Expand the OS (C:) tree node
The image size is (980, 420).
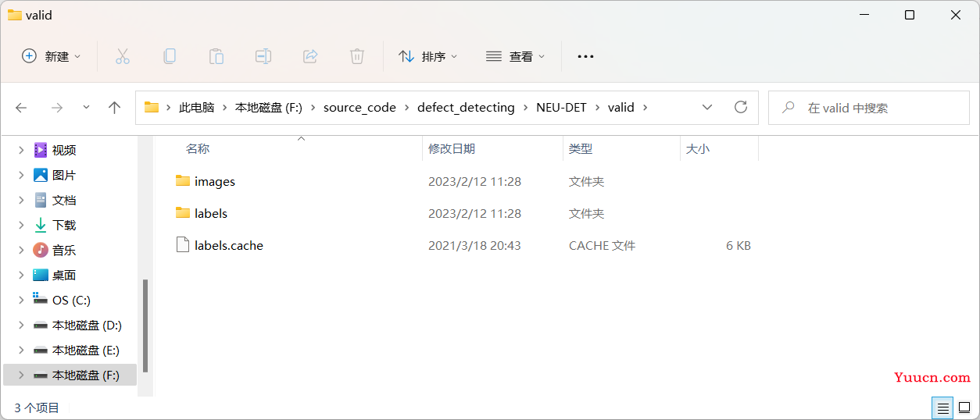click(20, 300)
